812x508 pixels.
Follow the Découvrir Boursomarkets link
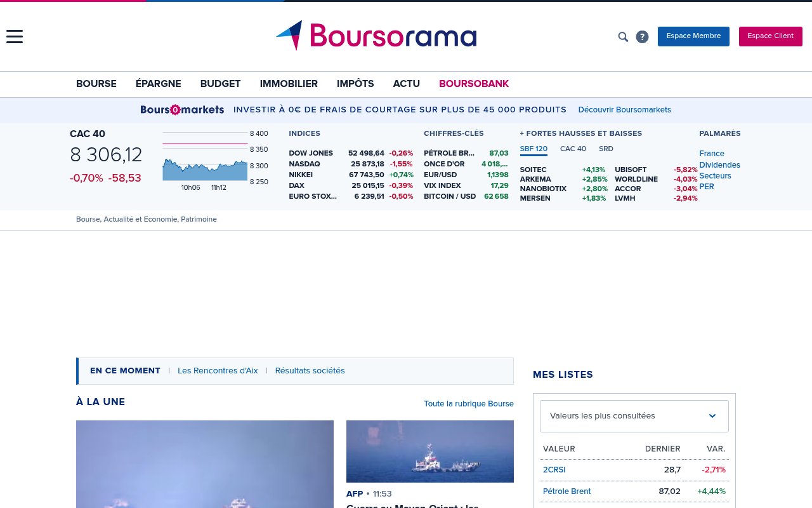(625, 110)
